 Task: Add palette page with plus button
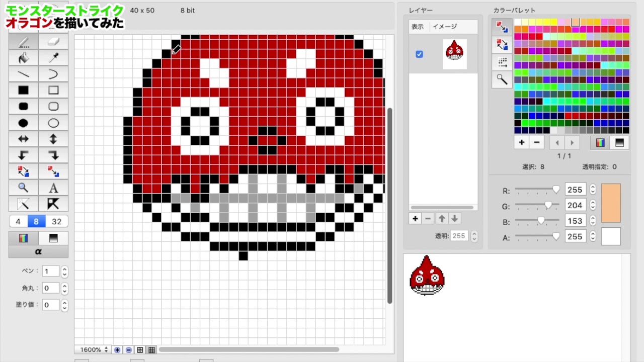pos(522,143)
